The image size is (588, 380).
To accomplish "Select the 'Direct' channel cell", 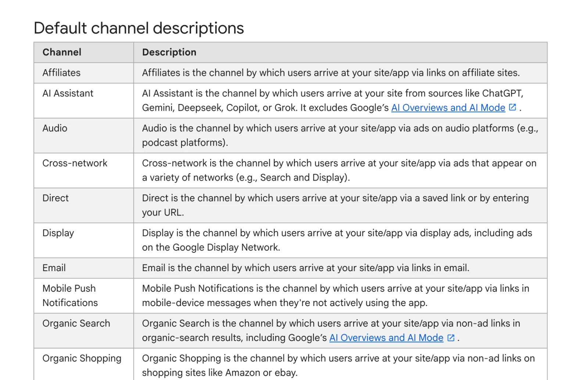I will click(84, 205).
